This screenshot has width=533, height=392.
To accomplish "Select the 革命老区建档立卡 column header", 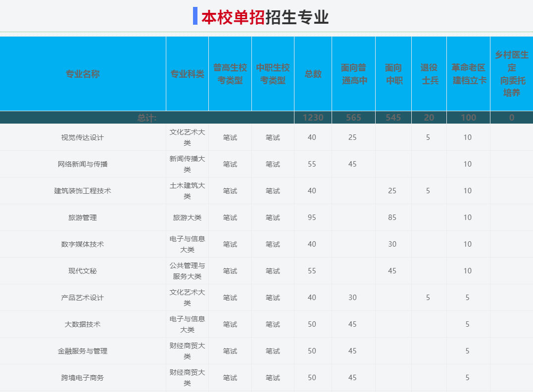I will point(468,74).
